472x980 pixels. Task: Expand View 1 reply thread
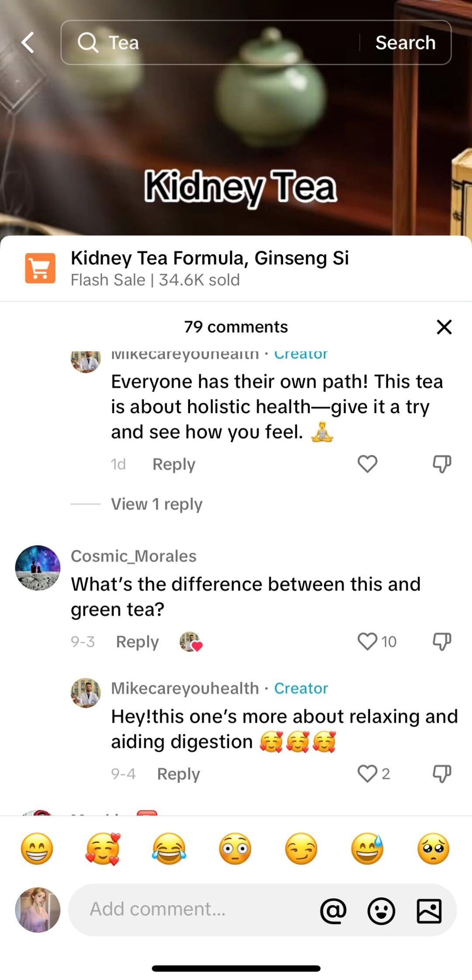click(156, 504)
